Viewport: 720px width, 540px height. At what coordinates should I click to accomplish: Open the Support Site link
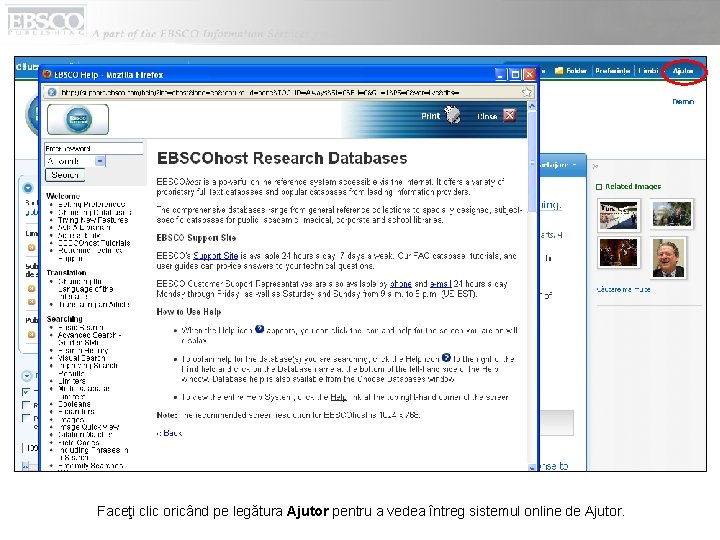pos(215,256)
